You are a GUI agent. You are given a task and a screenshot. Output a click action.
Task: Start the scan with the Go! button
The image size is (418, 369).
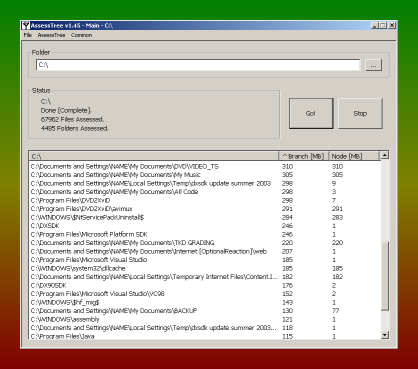(311, 113)
